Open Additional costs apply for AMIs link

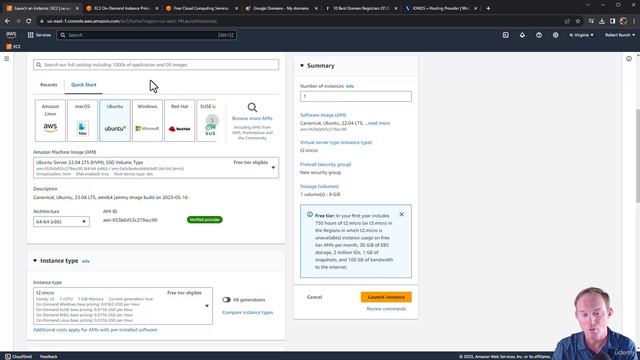(95, 330)
